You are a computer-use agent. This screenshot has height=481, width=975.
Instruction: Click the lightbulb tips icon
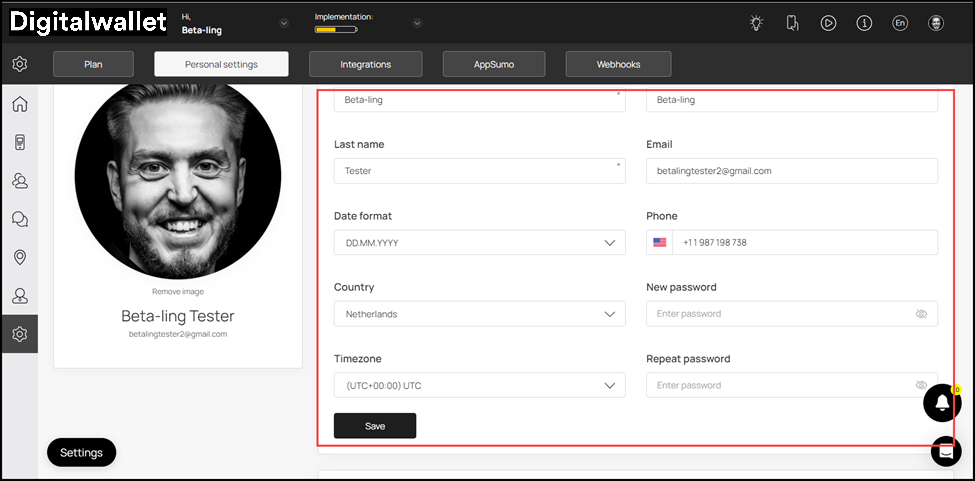pos(756,23)
